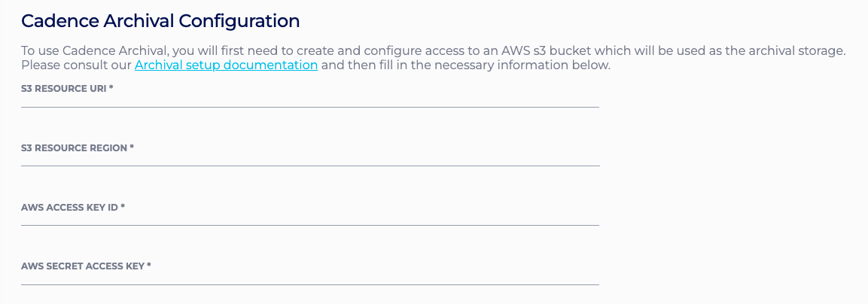Click the required asterisk beside S3 Resource URI
Image resolution: width=868 pixels, height=304 pixels.
point(111,89)
